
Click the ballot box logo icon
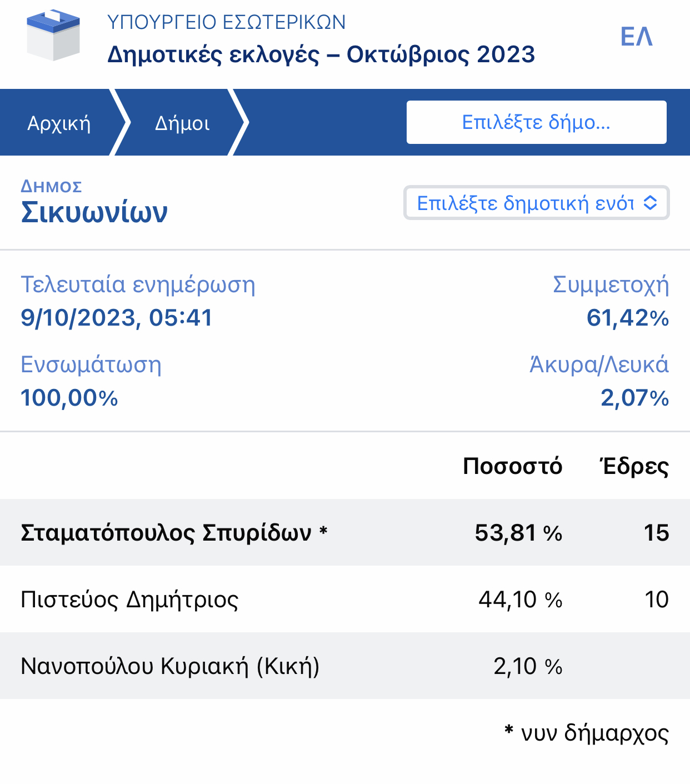coord(53,36)
